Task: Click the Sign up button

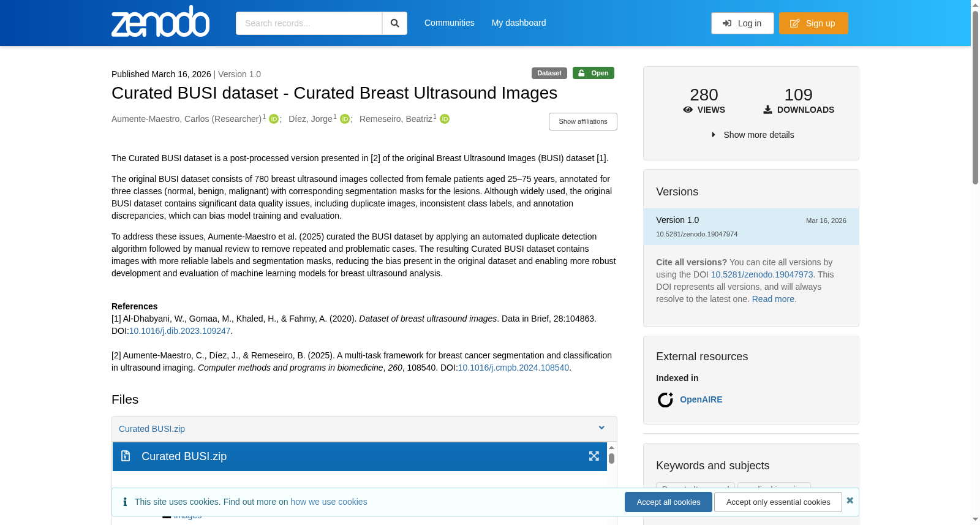Action: (813, 23)
